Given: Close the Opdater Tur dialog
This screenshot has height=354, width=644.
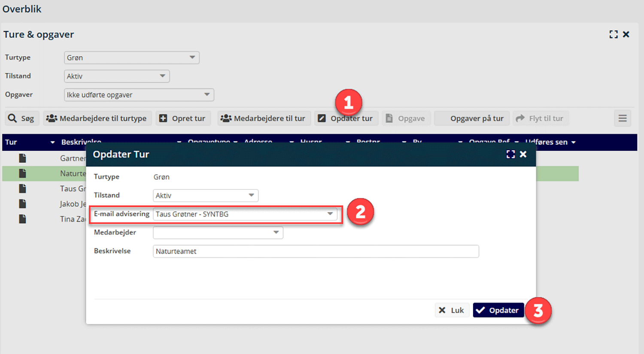Looking at the screenshot, I should 523,154.
